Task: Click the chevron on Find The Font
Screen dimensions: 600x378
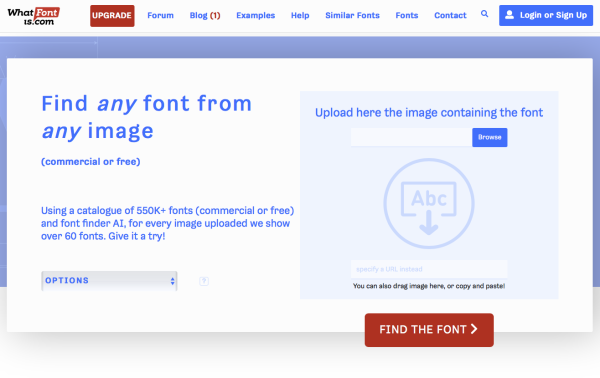Action: [474, 329]
